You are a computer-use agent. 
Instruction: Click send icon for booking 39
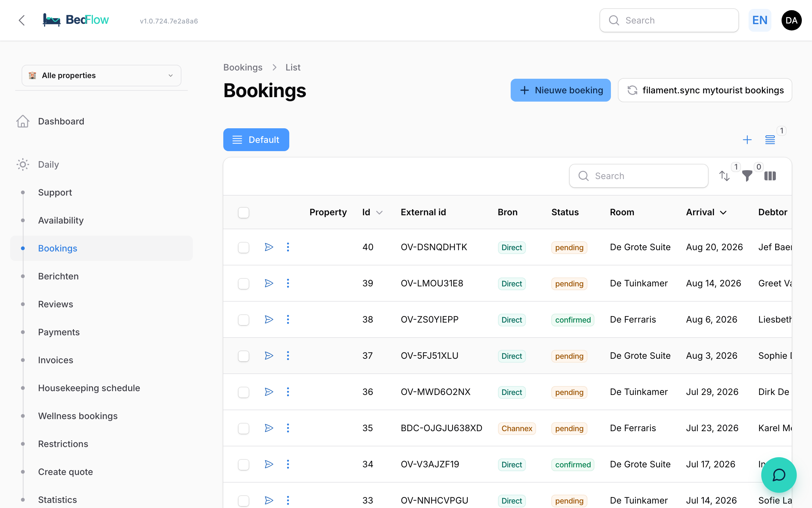[269, 283]
